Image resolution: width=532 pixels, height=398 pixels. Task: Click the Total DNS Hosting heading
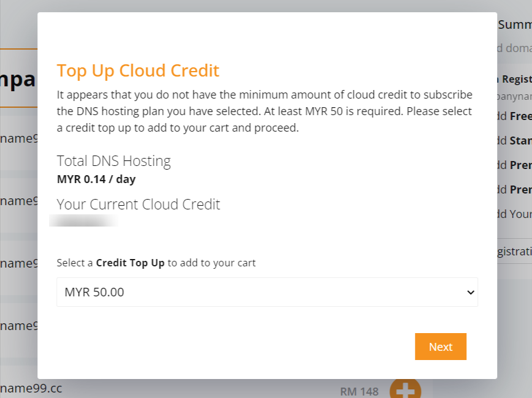coord(113,161)
